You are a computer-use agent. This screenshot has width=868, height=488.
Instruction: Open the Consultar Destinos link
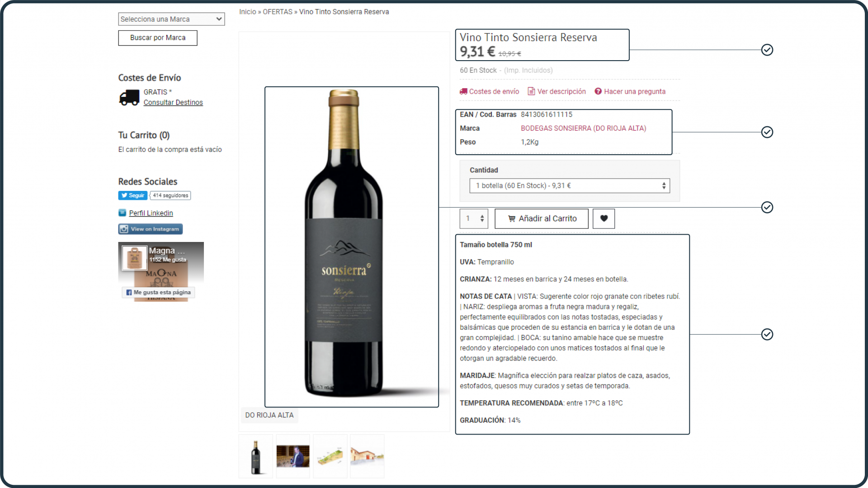(x=173, y=103)
